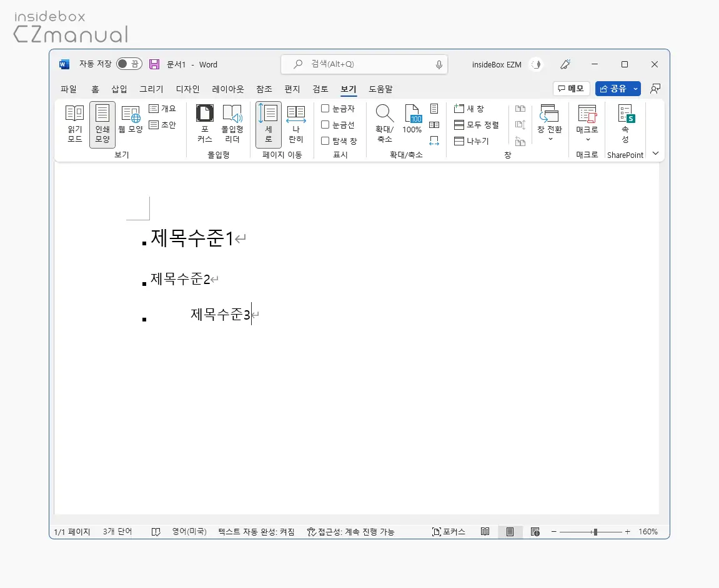Choose Page Width zoom icon

point(434,140)
